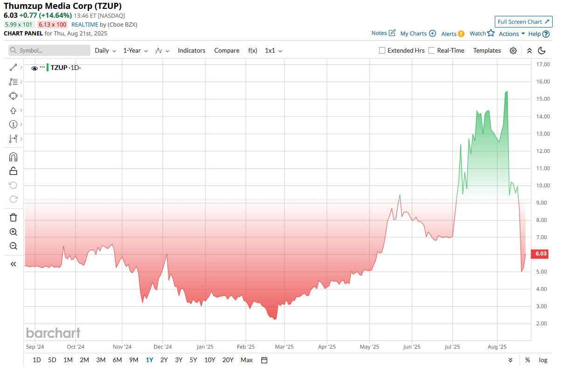Expand bottom panel with down chevrons
This screenshot has width=561, height=392.
tap(511, 360)
